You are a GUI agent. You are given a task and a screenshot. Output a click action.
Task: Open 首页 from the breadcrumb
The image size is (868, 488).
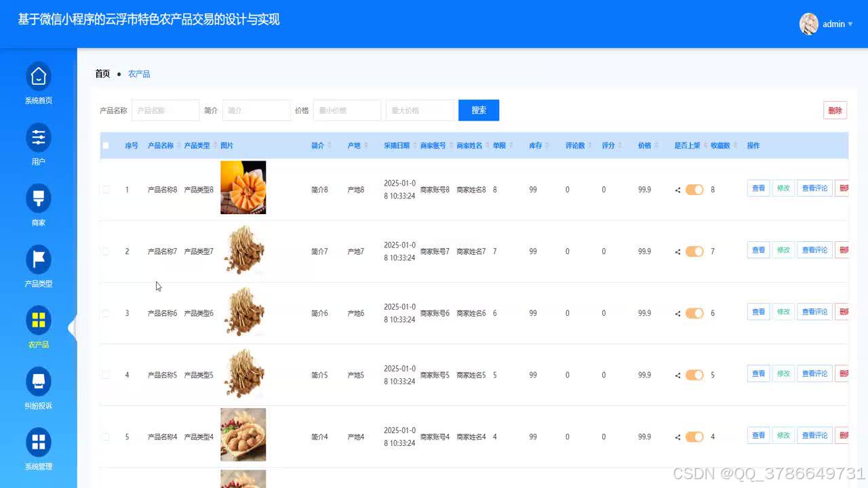pyautogui.click(x=102, y=73)
